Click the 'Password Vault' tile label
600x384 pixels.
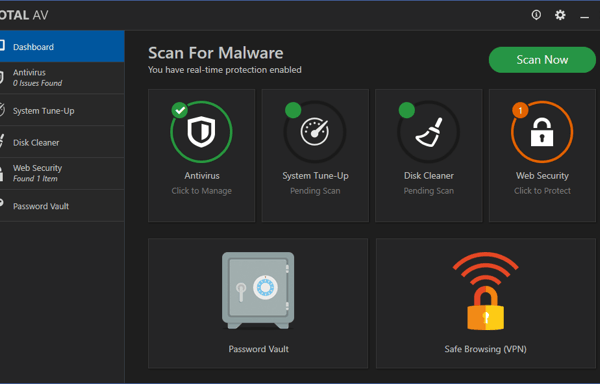coord(258,349)
